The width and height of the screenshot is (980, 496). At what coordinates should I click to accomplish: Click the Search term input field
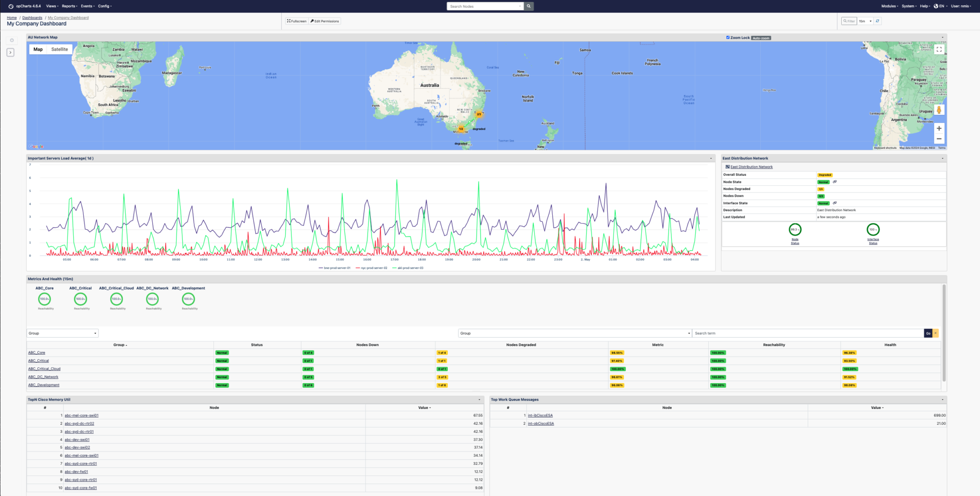(x=808, y=333)
